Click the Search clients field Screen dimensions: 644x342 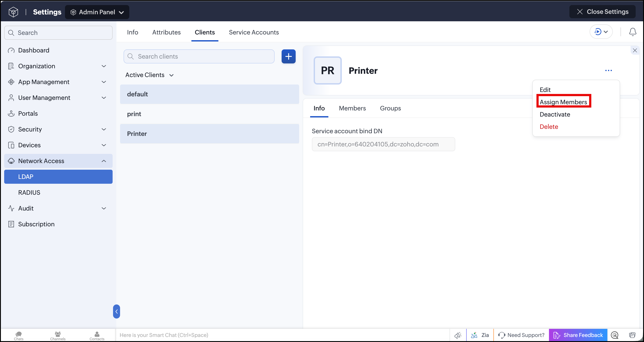point(199,56)
